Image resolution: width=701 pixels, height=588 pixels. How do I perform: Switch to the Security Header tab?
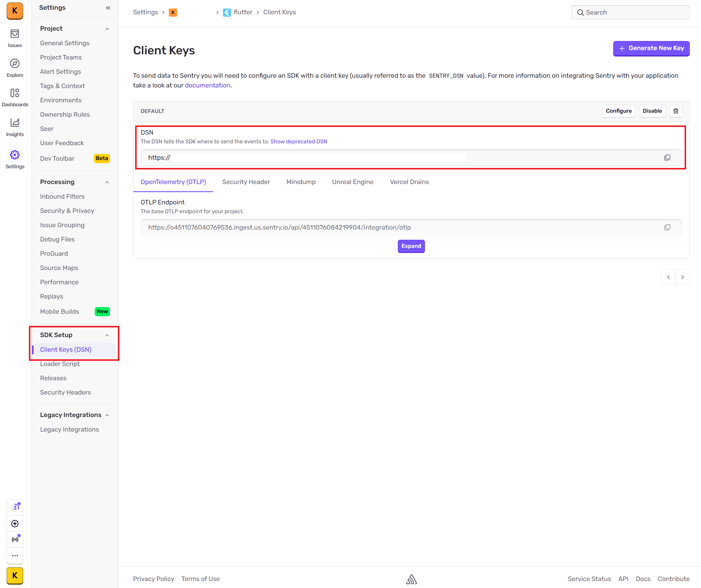pos(246,182)
